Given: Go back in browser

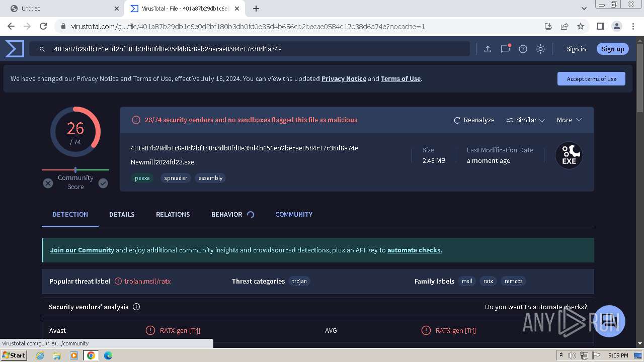Looking at the screenshot, I should pyautogui.click(x=11, y=26).
